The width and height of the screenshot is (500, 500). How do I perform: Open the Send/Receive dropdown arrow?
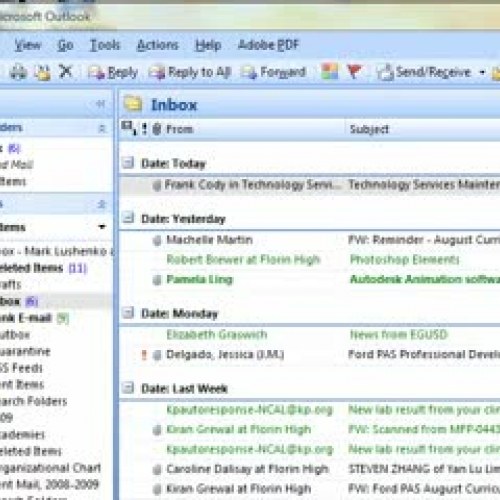tap(482, 72)
